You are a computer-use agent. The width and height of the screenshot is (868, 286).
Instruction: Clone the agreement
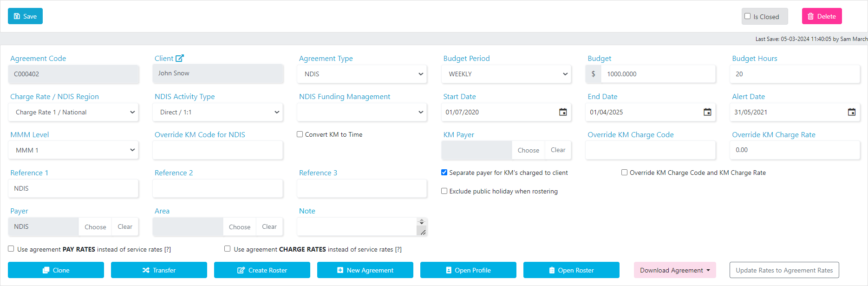pyautogui.click(x=56, y=270)
